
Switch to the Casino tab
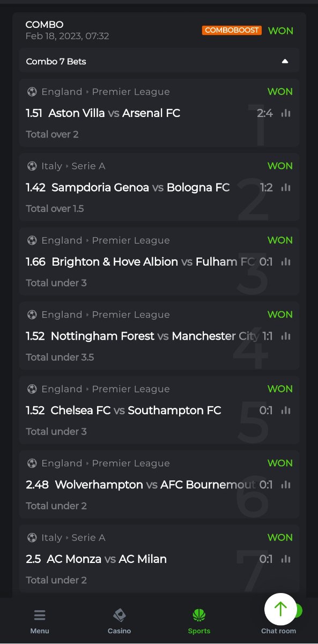pyautogui.click(x=119, y=621)
